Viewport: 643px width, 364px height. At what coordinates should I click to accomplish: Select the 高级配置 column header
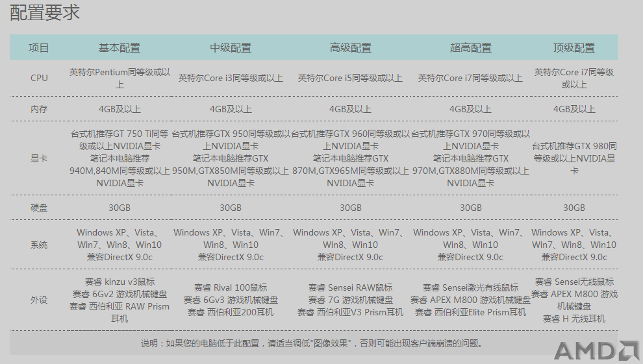pos(351,48)
